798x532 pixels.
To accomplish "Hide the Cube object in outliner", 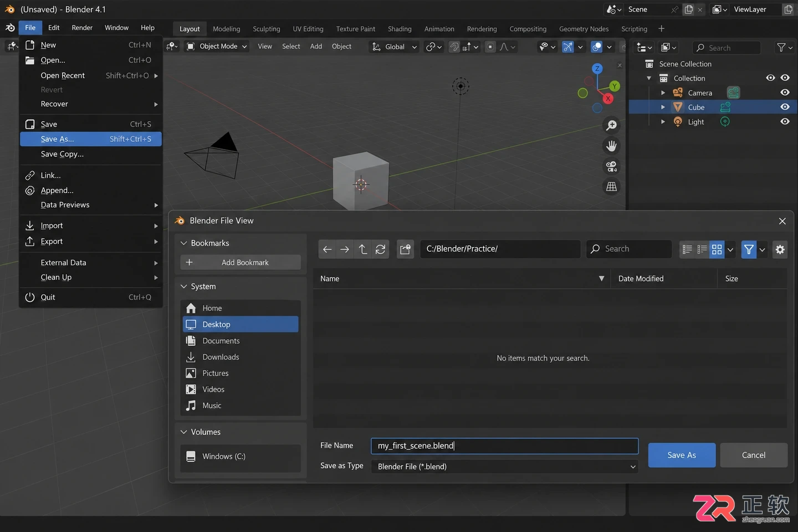I will (x=785, y=107).
